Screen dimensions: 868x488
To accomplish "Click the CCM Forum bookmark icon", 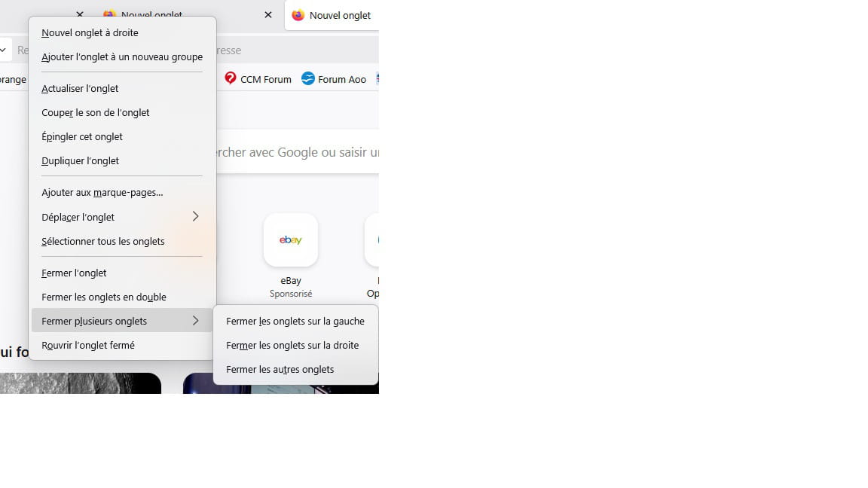I will tap(231, 78).
